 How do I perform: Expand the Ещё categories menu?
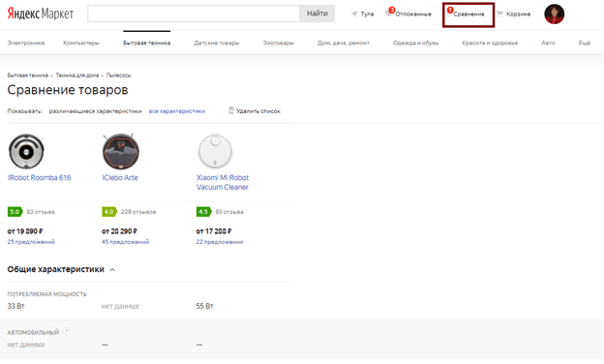click(x=585, y=43)
